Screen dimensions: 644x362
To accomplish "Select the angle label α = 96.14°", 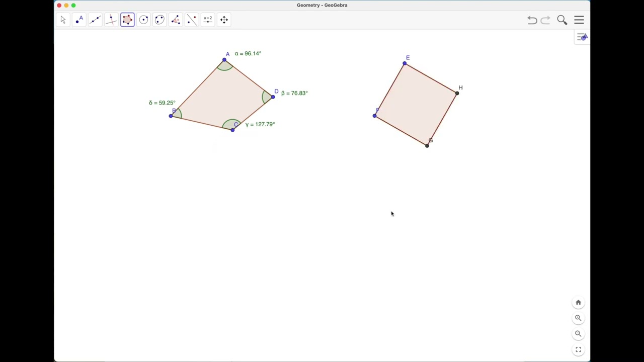I will click(248, 53).
